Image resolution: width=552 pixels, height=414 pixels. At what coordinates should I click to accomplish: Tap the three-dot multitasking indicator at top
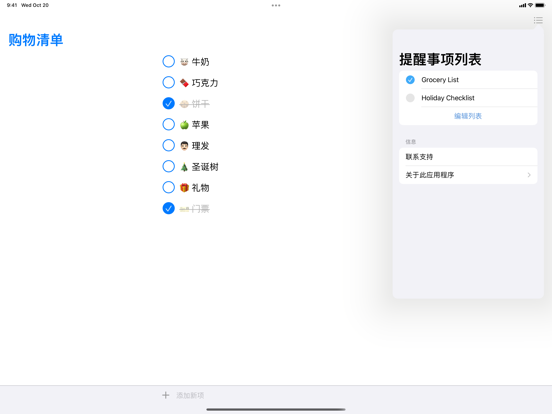click(276, 5)
